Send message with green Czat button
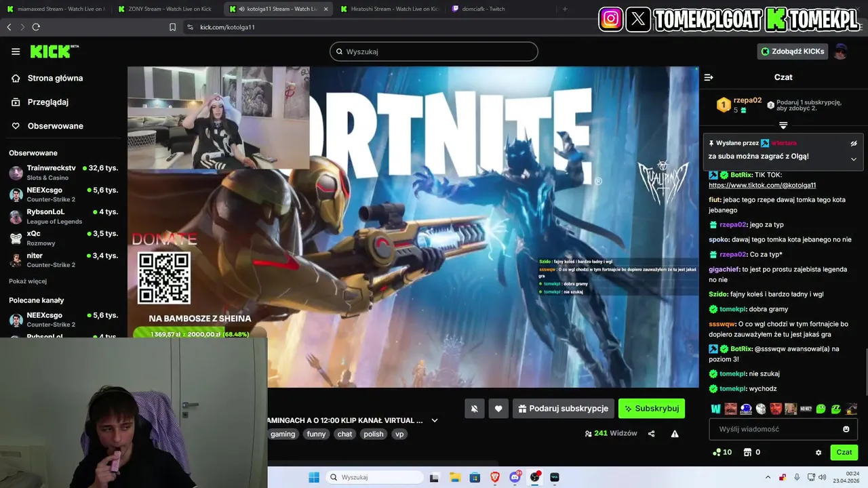The height and width of the screenshot is (488, 868). [844, 452]
